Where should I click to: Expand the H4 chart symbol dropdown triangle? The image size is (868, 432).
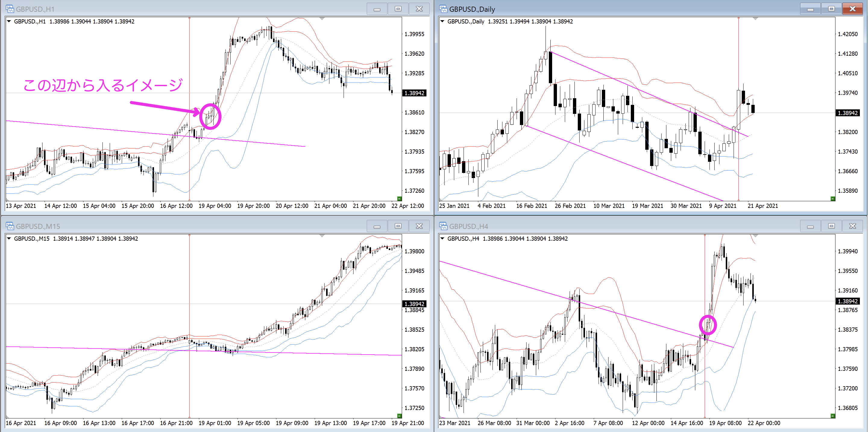pyautogui.click(x=442, y=238)
